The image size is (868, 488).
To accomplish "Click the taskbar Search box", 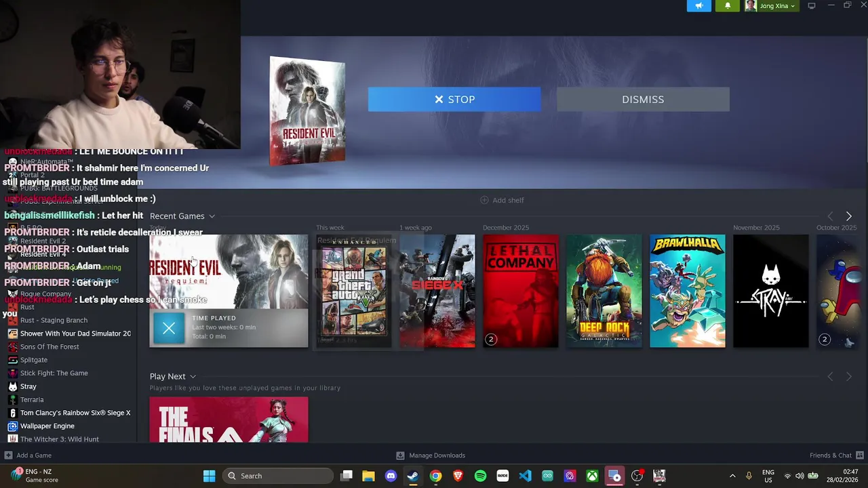I will [277, 476].
